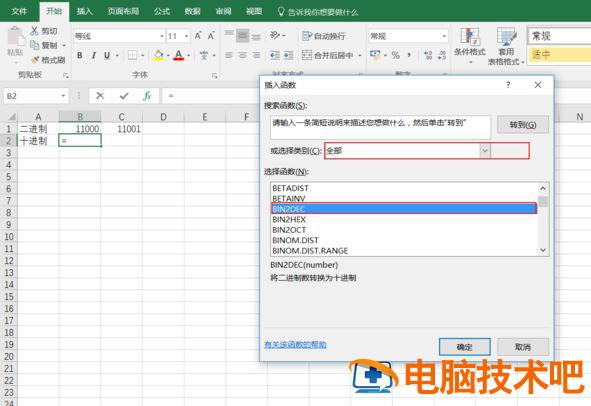
Task: Confirm formula entry with checkmark
Action: (124, 96)
